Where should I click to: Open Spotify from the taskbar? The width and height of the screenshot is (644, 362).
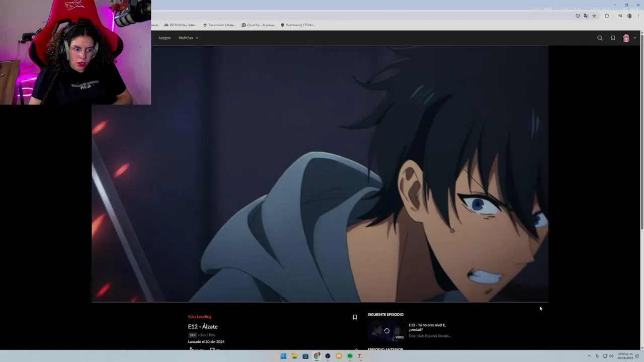click(x=350, y=356)
